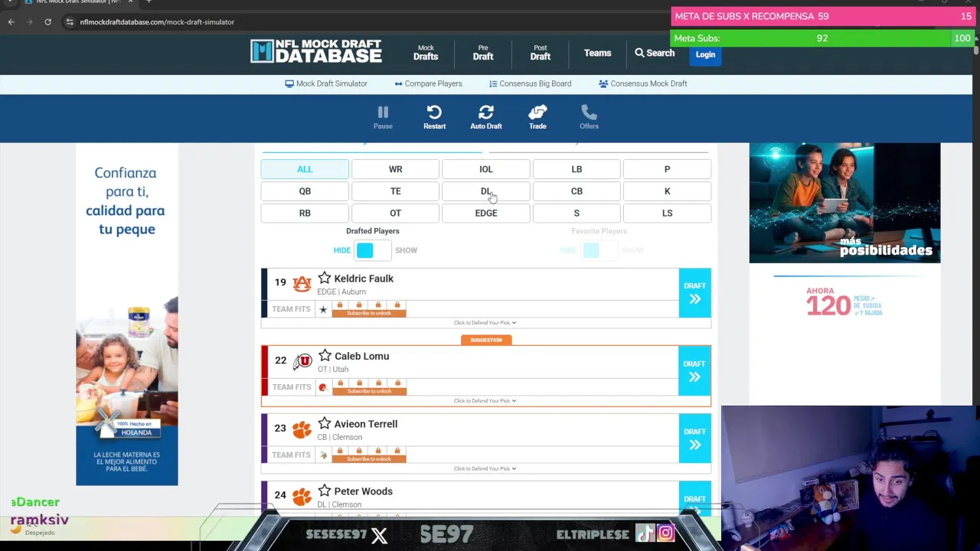Image resolution: width=980 pixels, height=551 pixels.
Task: Expand Defend Your Pick under Keldric Faulk
Action: pos(485,323)
